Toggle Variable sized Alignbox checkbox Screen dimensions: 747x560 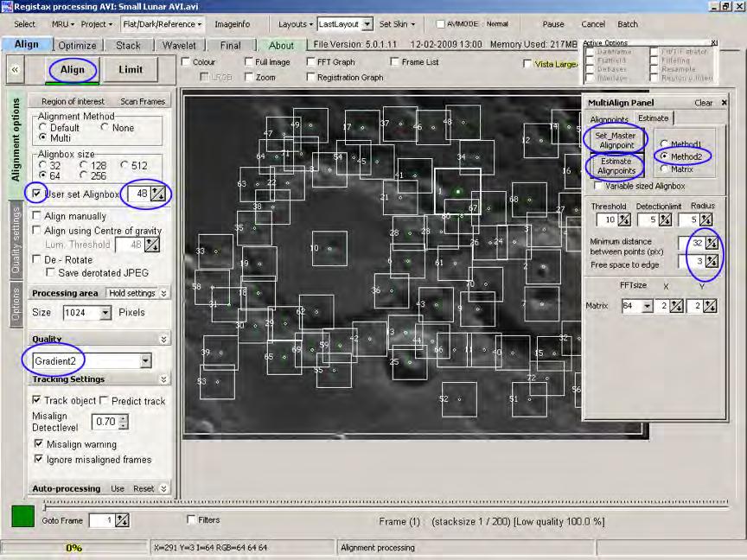click(598, 186)
